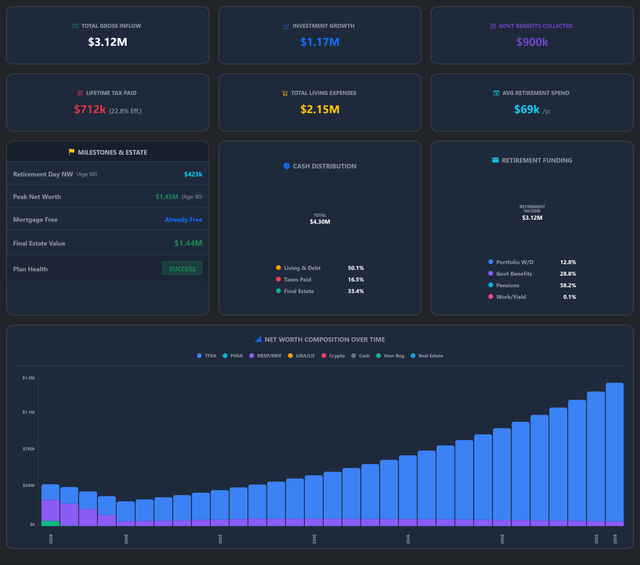The height and width of the screenshot is (565, 640).
Task: Click the Living & Debt orange legend dot
Action: pos(278,268)
